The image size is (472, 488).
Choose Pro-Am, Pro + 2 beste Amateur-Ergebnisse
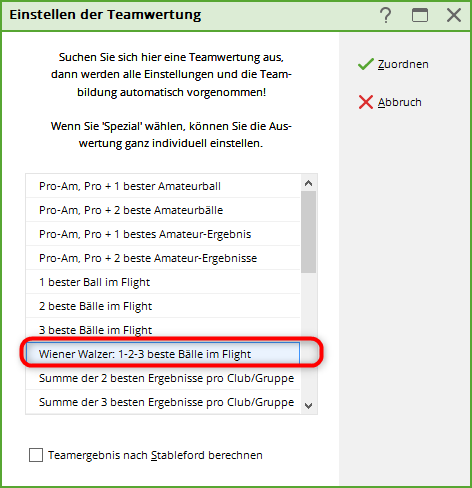click(x=163, y=258)
